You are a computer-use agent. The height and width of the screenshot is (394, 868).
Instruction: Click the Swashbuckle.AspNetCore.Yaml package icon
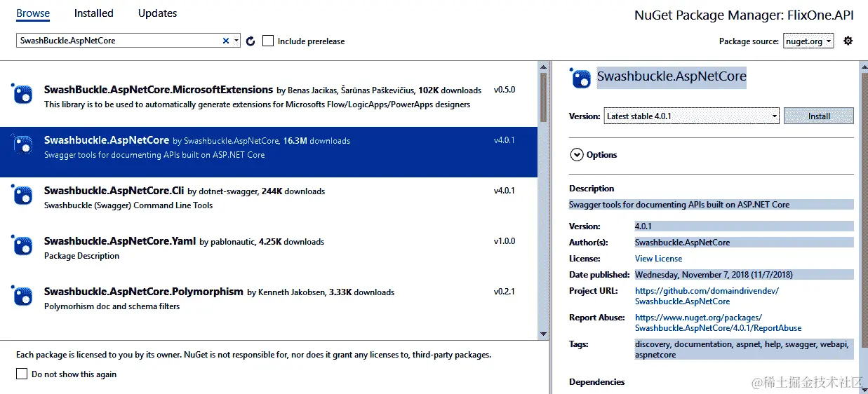click(22, 245)
